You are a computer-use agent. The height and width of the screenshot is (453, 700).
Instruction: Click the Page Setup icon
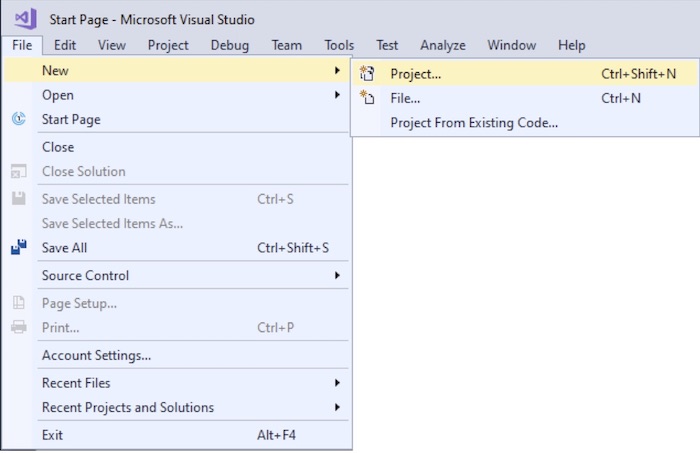coord(19,303)
